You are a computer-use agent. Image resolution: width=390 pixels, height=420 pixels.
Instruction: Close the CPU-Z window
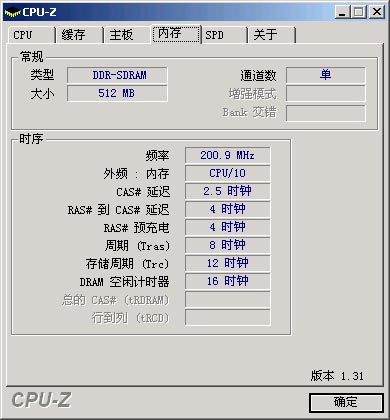(x=377, y=12)
